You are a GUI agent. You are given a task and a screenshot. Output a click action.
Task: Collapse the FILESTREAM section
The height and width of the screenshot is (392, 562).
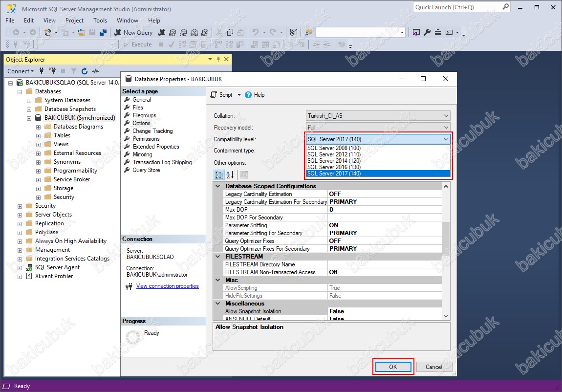(217, 256)
